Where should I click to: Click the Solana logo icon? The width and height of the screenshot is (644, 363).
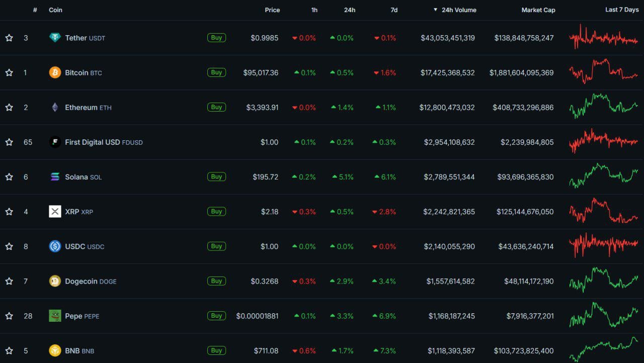55,177
